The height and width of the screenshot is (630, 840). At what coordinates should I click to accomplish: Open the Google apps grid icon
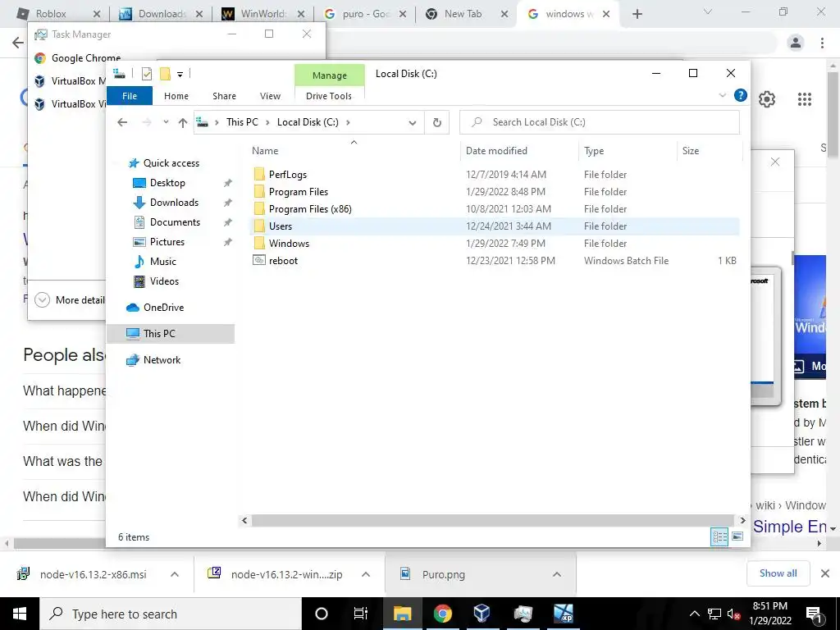[x=804, y=99]
